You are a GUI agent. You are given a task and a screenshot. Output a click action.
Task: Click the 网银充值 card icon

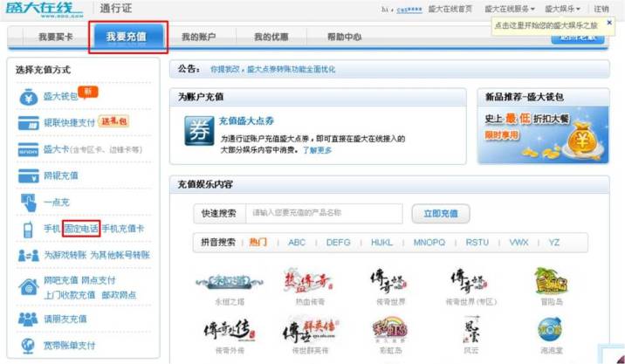pos(28,176)
